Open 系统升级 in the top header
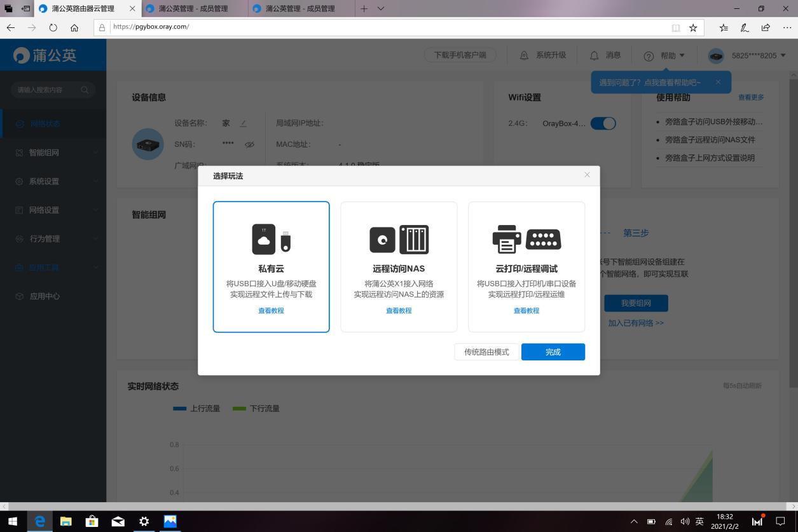Image resolution: width=798 pixels, height=532 pixels. click(543, 55)
